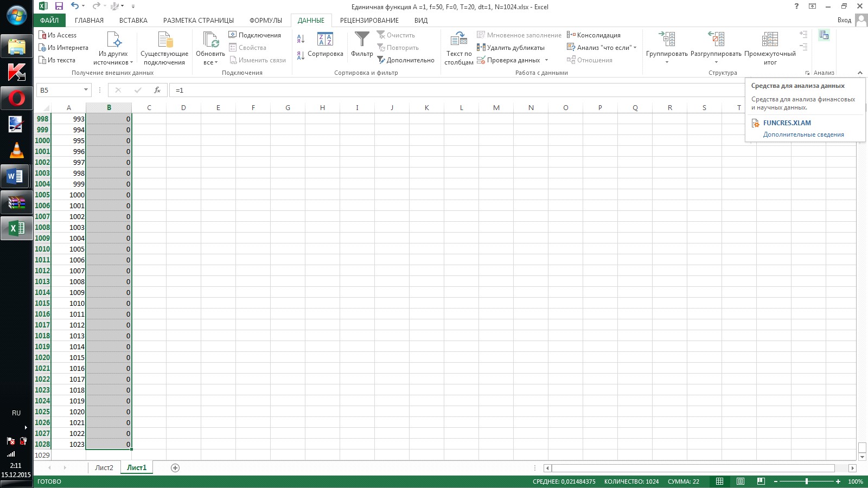
Task: Open the Data Analysis tools icon
Action: click(824, 35)
